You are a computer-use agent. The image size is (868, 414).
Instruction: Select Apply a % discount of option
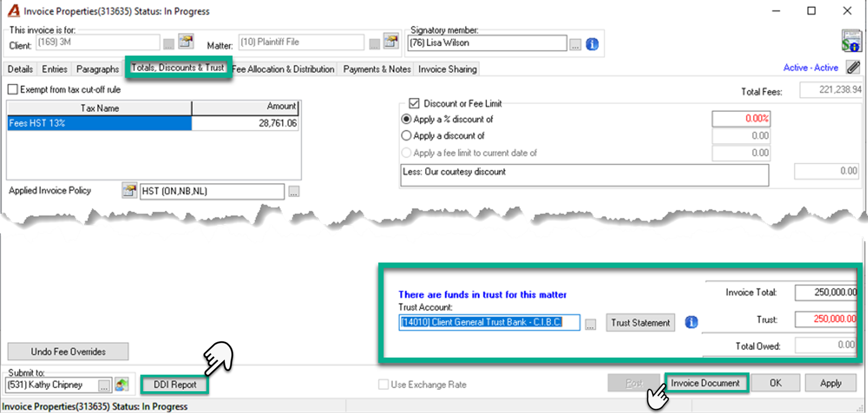tap(406, 119)
